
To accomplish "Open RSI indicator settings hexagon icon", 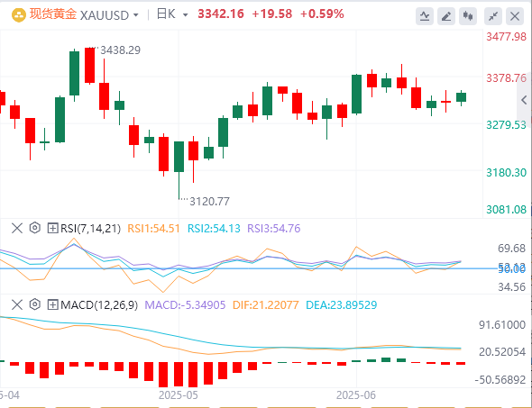I will (x=34, y=228).
